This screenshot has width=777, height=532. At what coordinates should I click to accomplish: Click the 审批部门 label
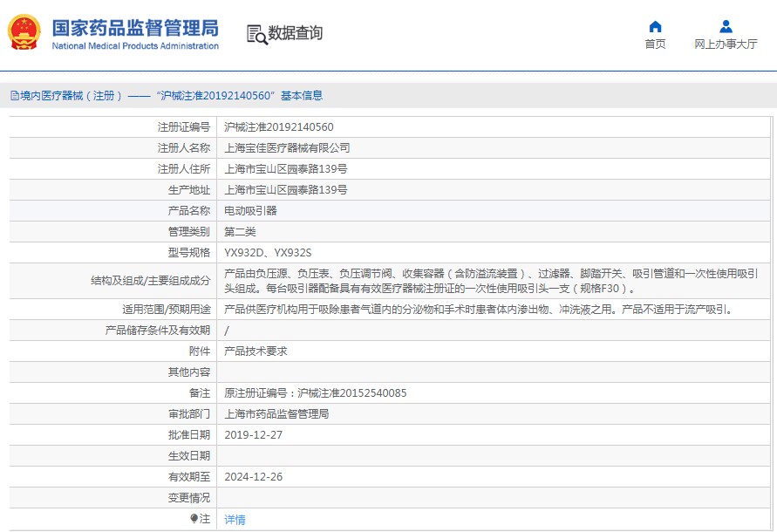188,414
